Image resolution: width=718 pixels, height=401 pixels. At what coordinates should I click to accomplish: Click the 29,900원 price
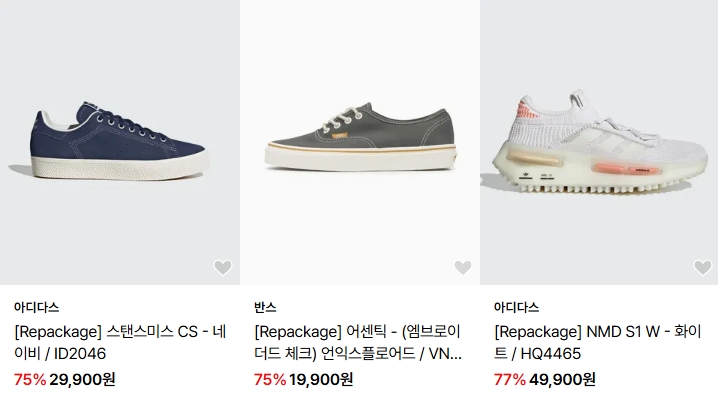(82, 379)
